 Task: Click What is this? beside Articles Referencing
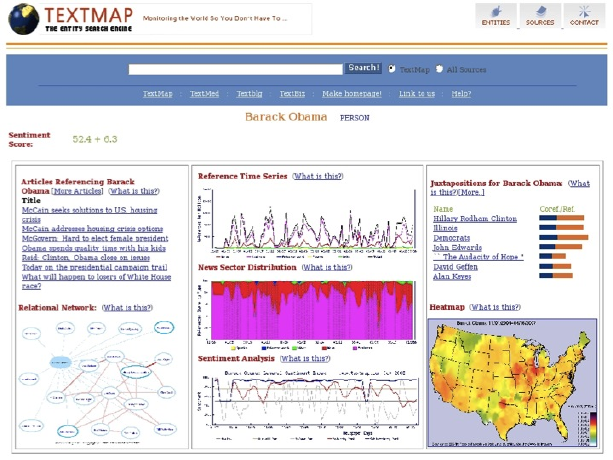134,191
